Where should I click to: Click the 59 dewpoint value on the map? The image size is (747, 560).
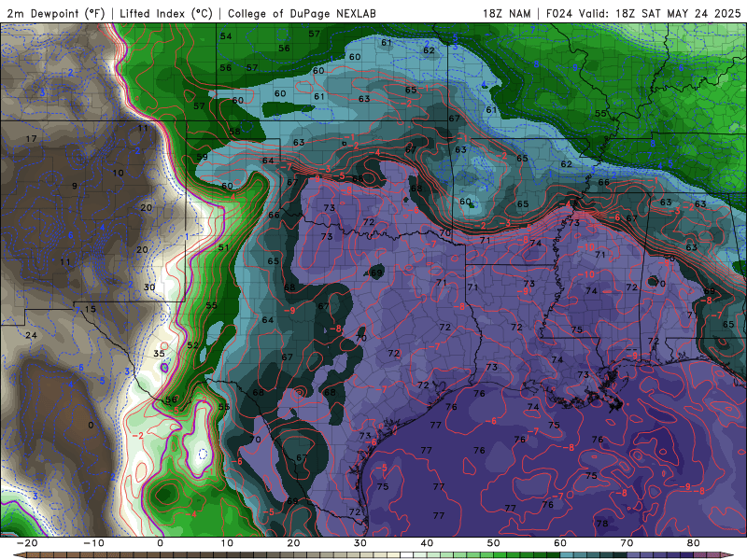coord(202,157)
